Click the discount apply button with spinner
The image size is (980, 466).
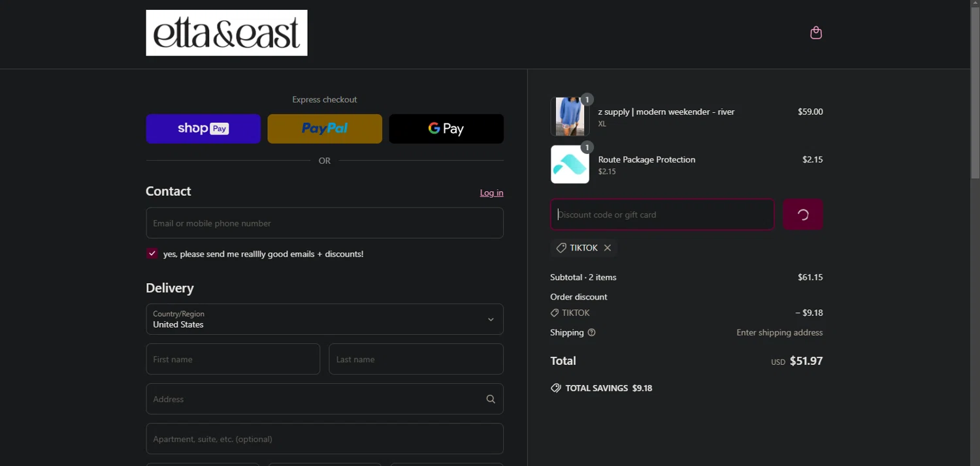click(x=803, y=214)
